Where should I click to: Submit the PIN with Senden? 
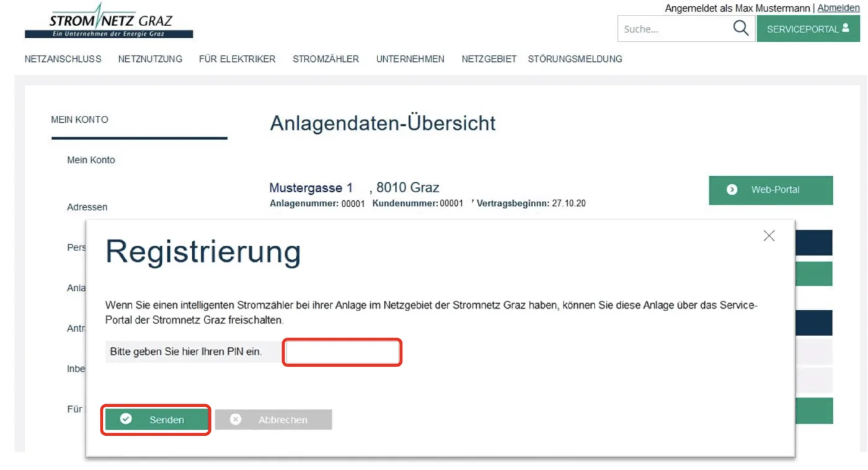(x=156, y=420)
